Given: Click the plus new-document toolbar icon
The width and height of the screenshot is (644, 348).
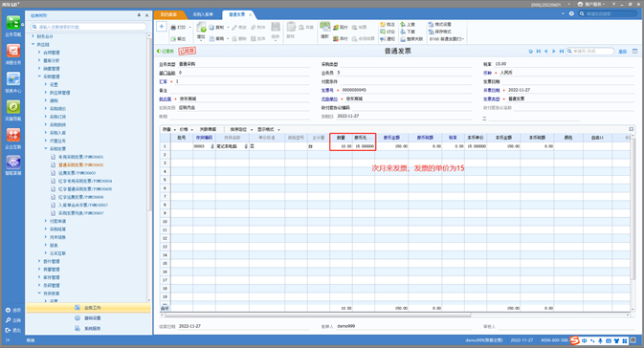Looking at the screenshot, I should click(x=162, y=27).
